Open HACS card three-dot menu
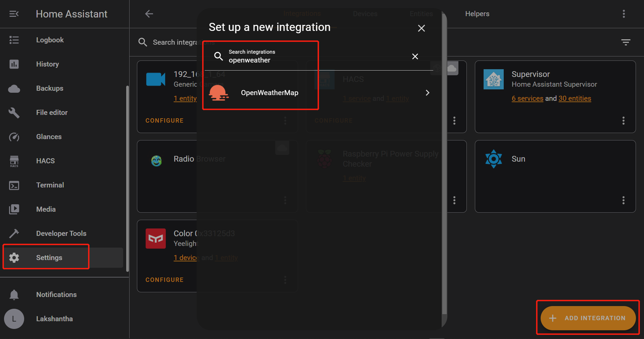The image size is (644, 339). point(454,121)
